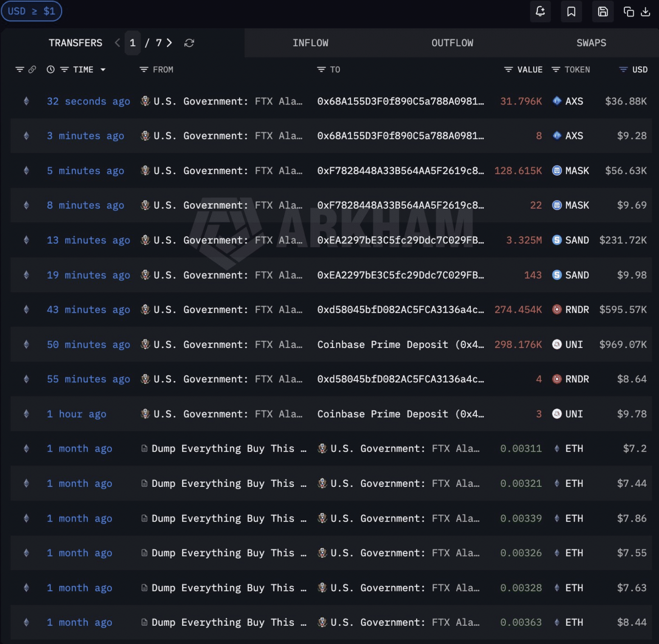Click the save disk icon
Screen dimensions: 659x644
(603, 11)
